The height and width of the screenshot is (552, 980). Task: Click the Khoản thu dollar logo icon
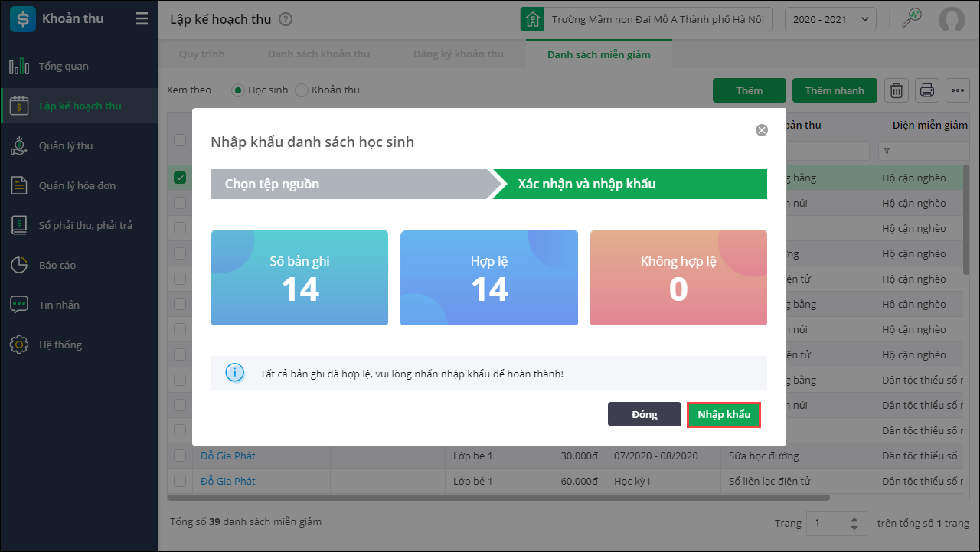pos(22,19)
